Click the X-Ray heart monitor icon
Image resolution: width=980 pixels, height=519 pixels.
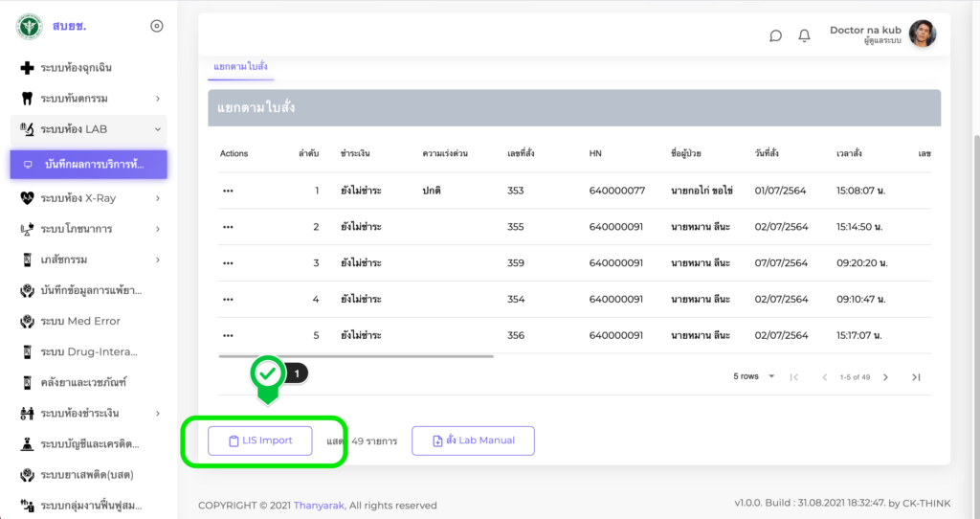(x=27, y=198)
